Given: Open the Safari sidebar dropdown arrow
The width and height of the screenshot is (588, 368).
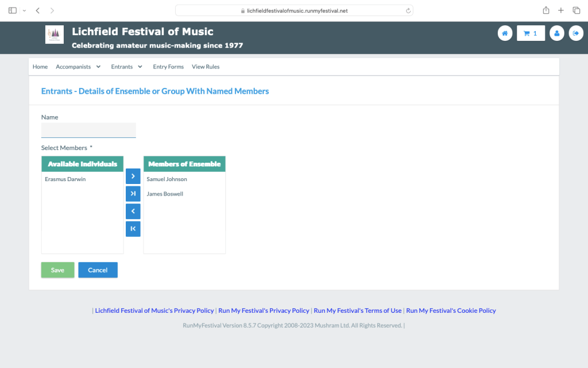Looking at the screenshot, I should coord(24,10).
